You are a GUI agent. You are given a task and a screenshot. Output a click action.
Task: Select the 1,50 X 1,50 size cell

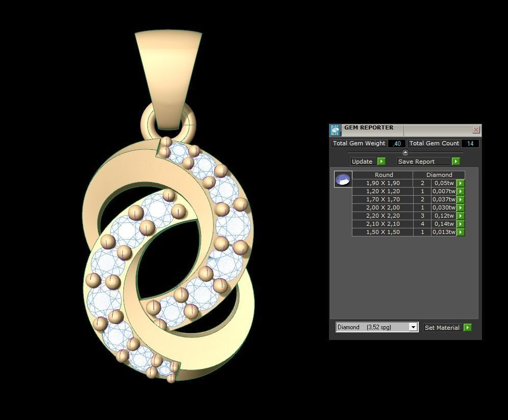(x=383, y=232)
